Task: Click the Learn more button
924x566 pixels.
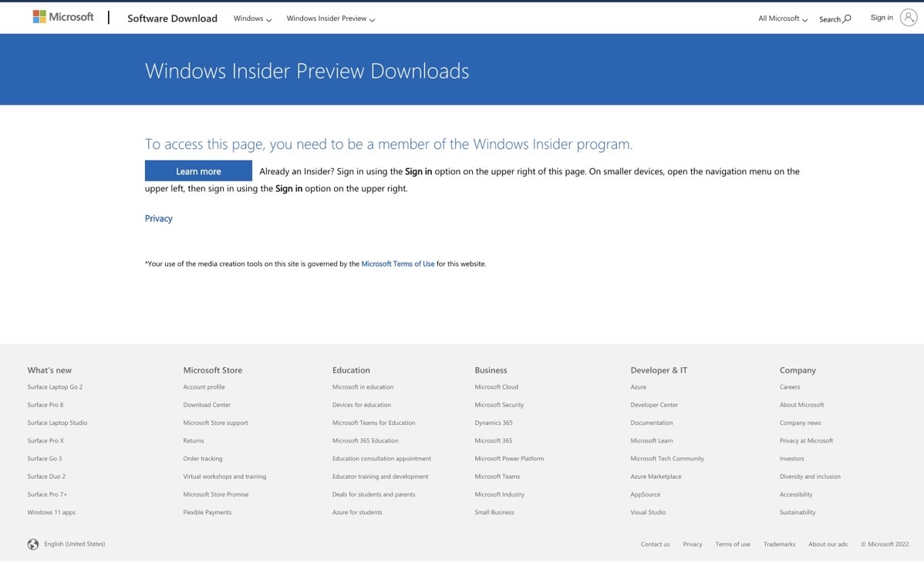Action: point(198,170)
